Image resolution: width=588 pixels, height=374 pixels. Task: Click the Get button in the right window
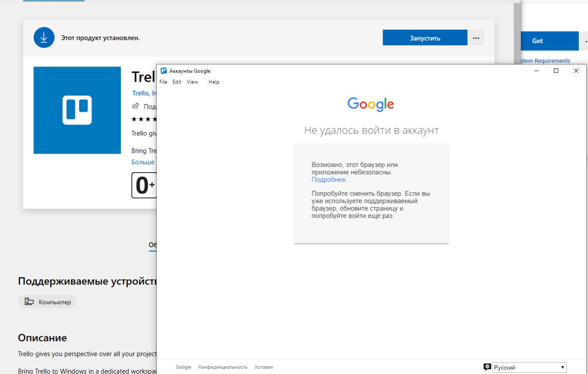click(x=549, y=41)
